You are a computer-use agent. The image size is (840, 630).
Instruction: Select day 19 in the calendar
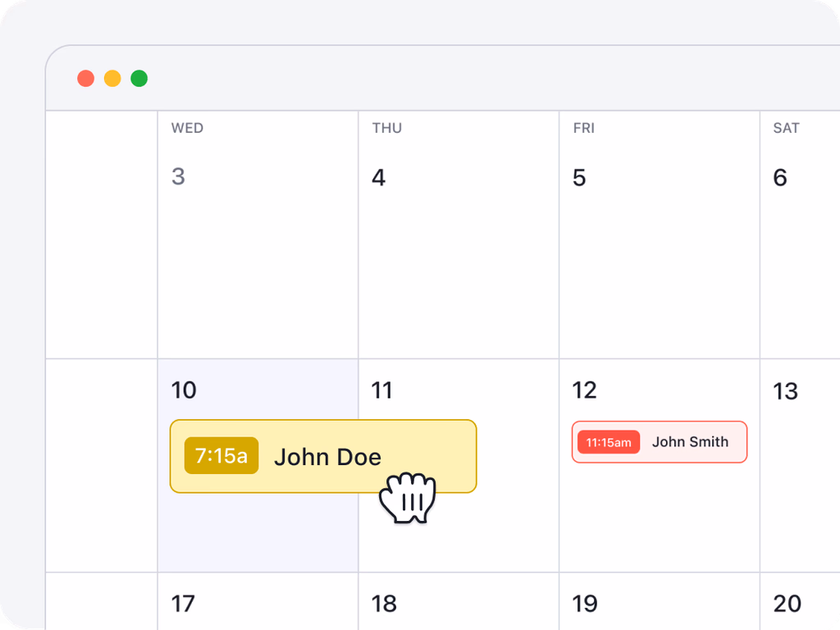tap(585, 605)
